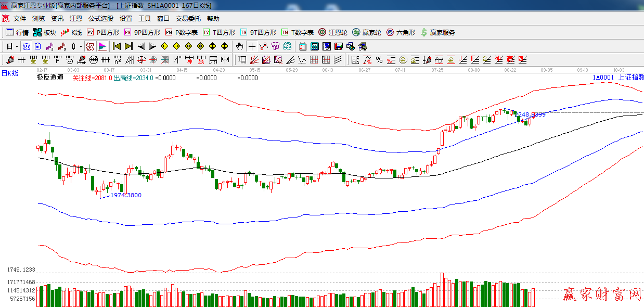Viewport: 644px width, 307px height.
Task: Click the K线 toolbar button
Action: [x=71, y=32]
